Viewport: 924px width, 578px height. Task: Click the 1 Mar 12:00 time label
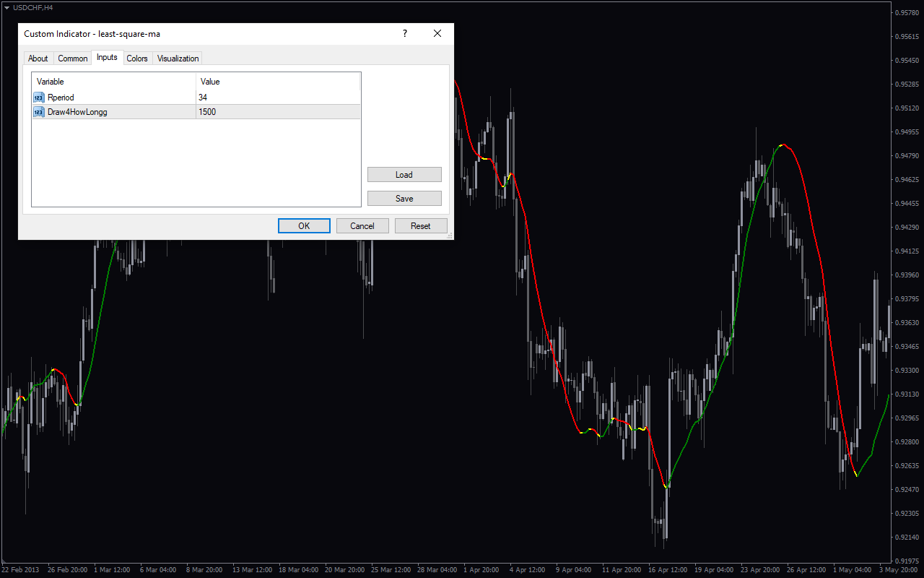(113, 570)
